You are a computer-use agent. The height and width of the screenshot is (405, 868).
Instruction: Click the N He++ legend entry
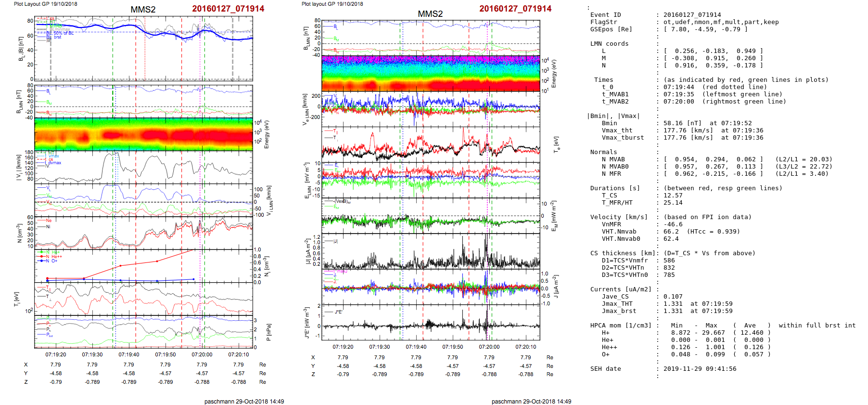pos(53,257)
